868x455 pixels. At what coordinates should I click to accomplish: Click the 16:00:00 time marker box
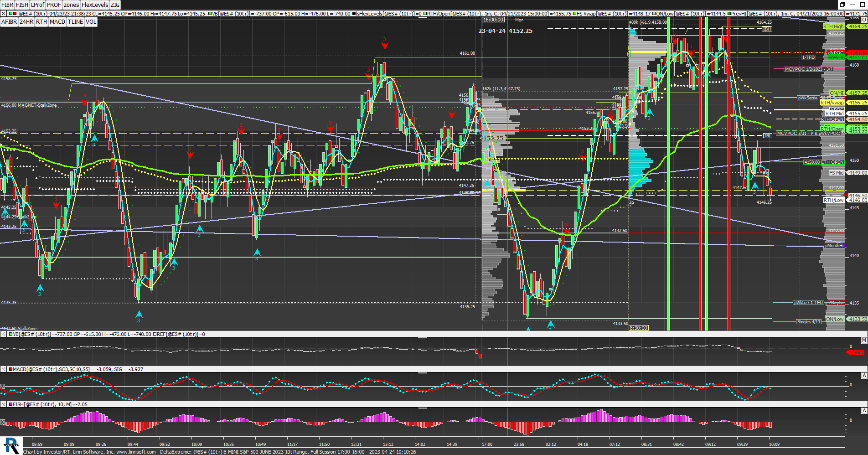(493, 20)
